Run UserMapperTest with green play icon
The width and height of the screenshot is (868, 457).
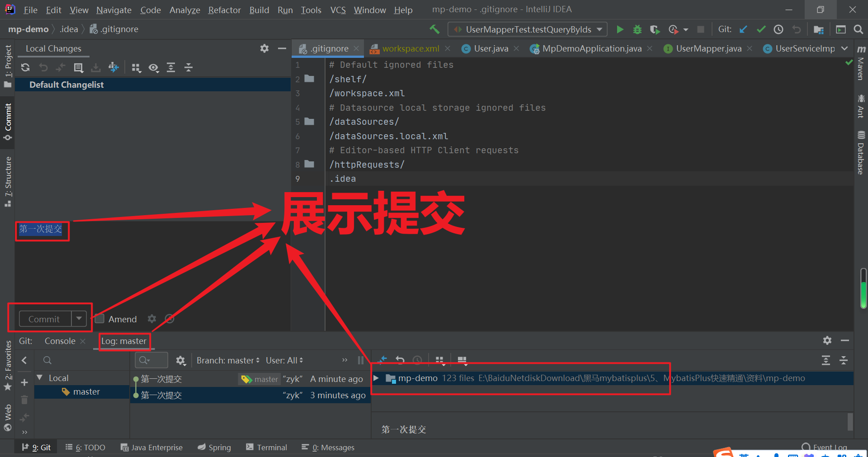tap(620, 29)
